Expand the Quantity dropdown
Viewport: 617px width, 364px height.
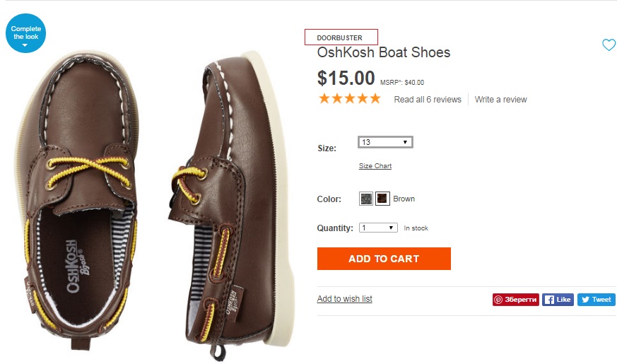pyautogui.click(x=379, y=228)
